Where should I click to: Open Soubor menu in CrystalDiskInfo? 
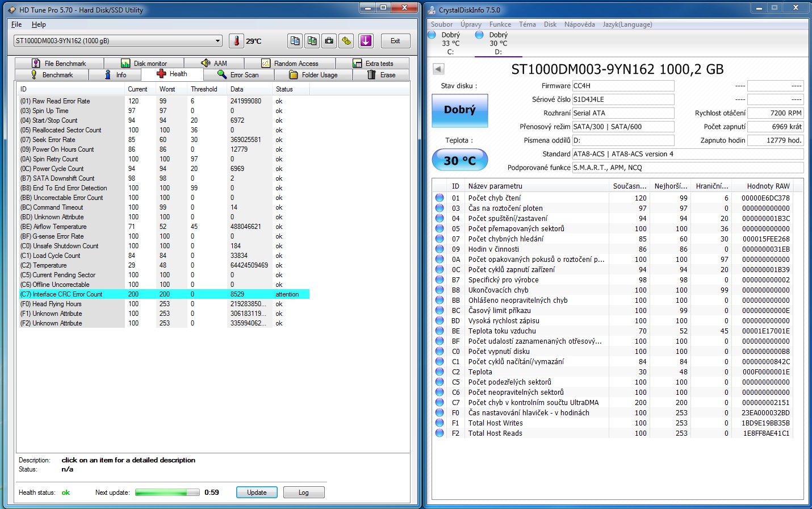click(442, 24)
